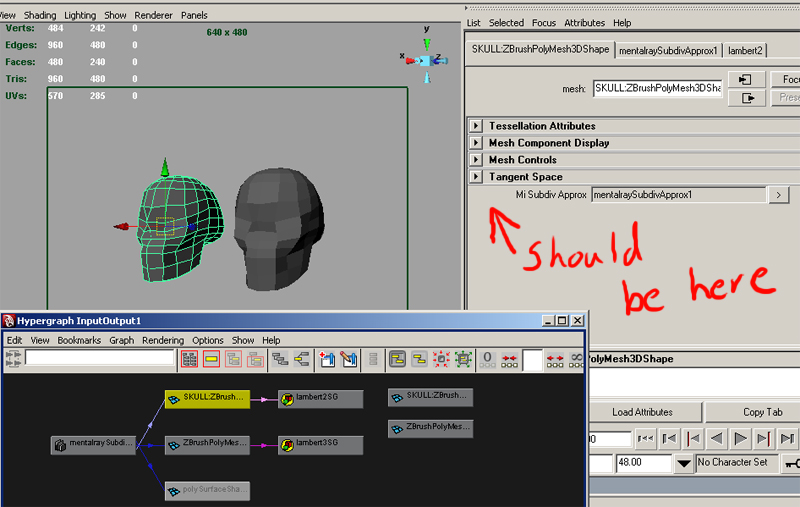
Task: Open the character set dropdown arrow
Action: click(x=683, y=463)
